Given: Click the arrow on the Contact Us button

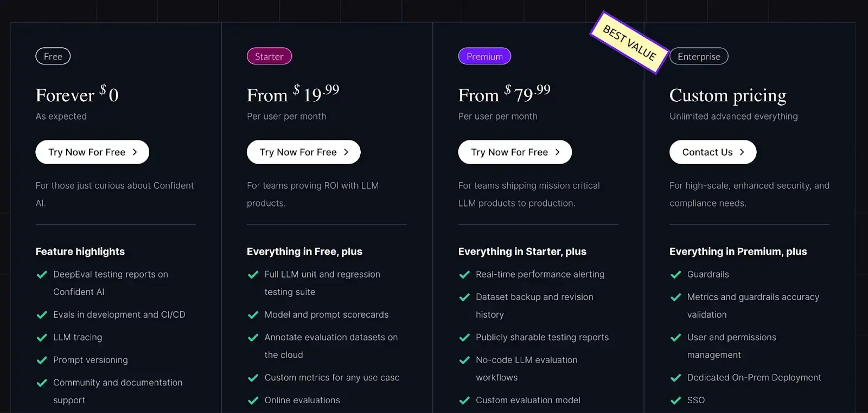Looking at the screenshot, I should 742,152.
